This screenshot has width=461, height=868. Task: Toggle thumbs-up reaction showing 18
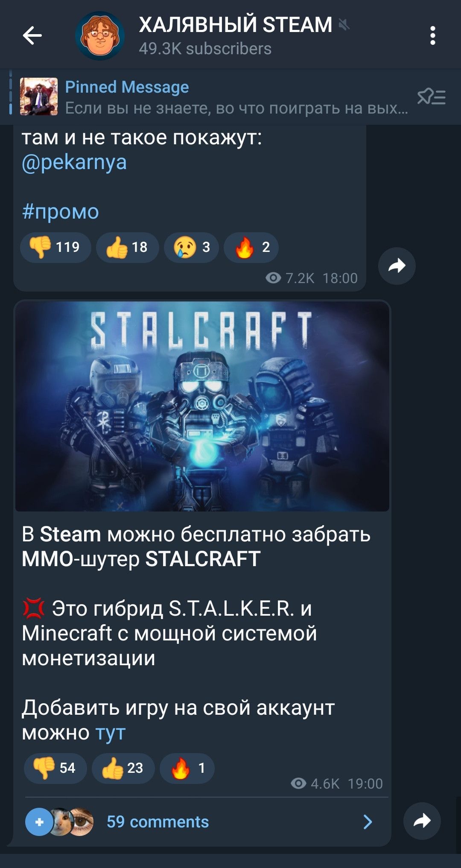tap(127, 247)
